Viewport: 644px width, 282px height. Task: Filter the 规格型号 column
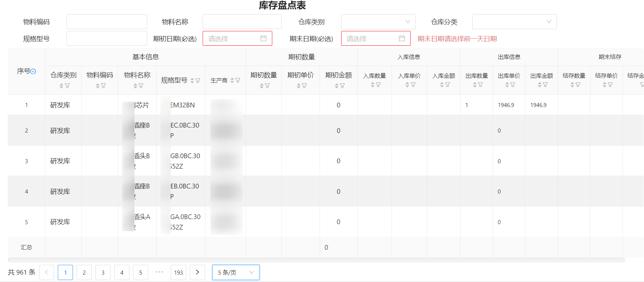(198, 81)
